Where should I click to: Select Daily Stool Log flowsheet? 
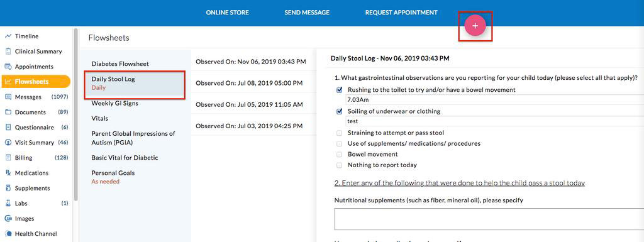[x=135, y=84]
